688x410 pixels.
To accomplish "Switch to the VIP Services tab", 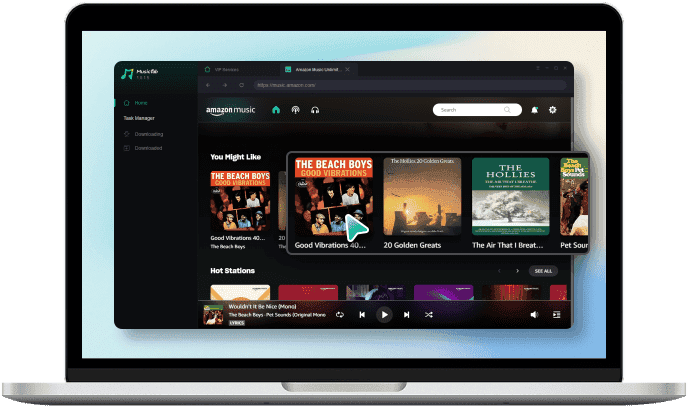I will pos(222,69).
